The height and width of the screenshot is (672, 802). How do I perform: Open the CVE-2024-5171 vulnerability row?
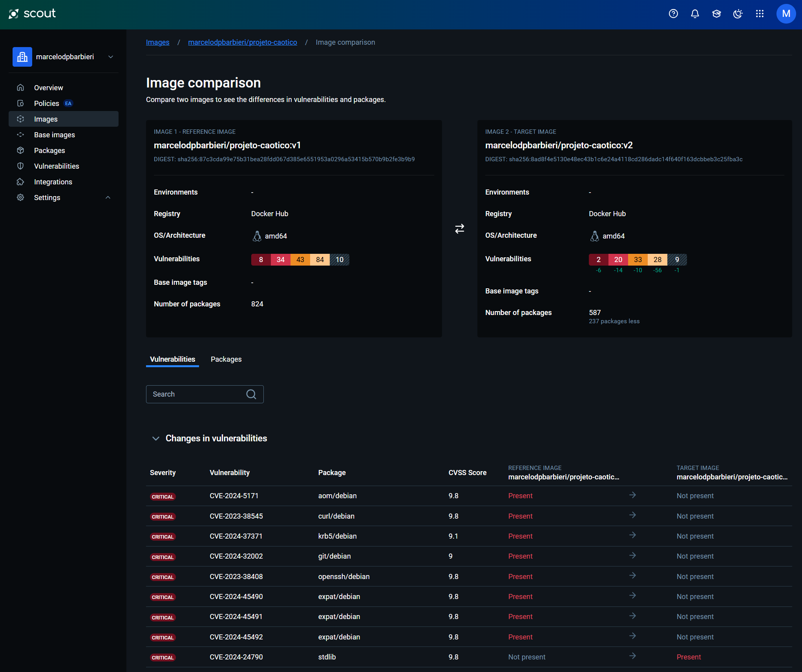pyautogui.click(x=234, y=496)
